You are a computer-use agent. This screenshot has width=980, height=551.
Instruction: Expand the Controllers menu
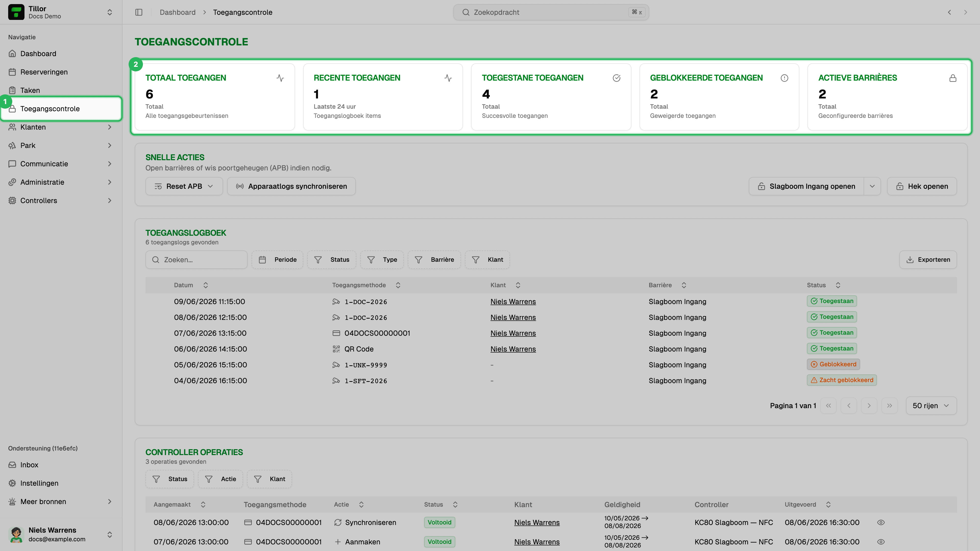tap(61, 201)
